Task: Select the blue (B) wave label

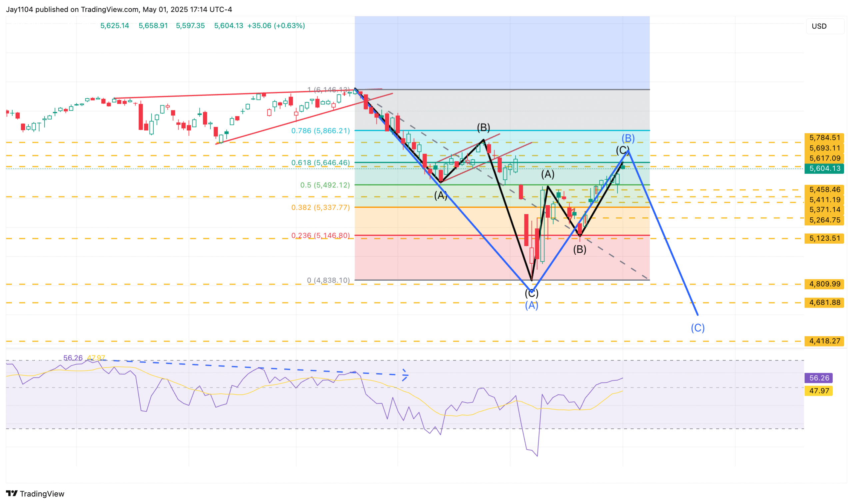Action: (628, 138)
